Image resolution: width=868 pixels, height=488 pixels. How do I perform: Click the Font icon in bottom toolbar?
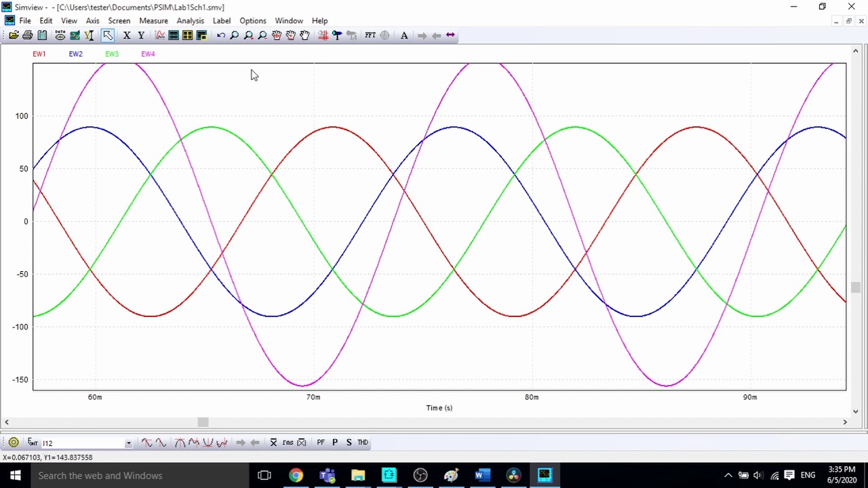coord(33,443)
